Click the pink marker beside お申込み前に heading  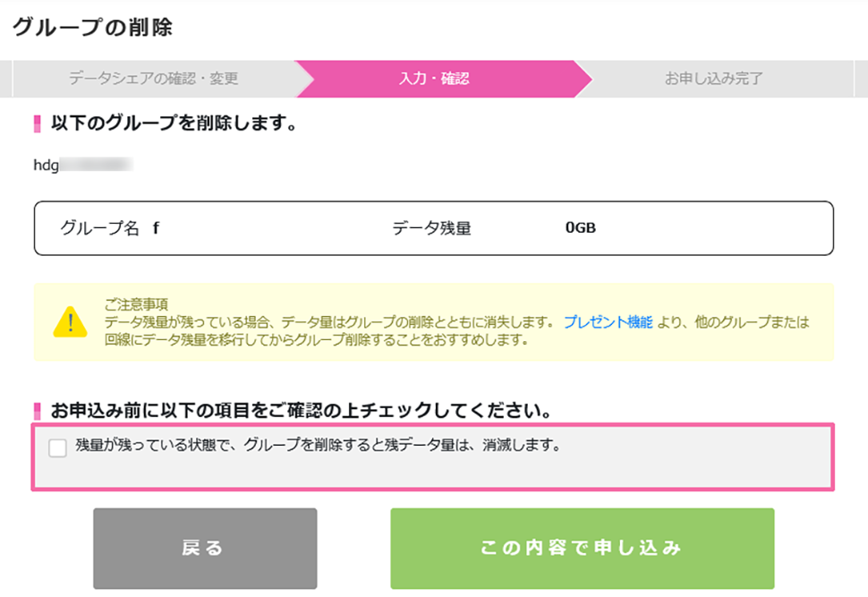pos(37,412)
